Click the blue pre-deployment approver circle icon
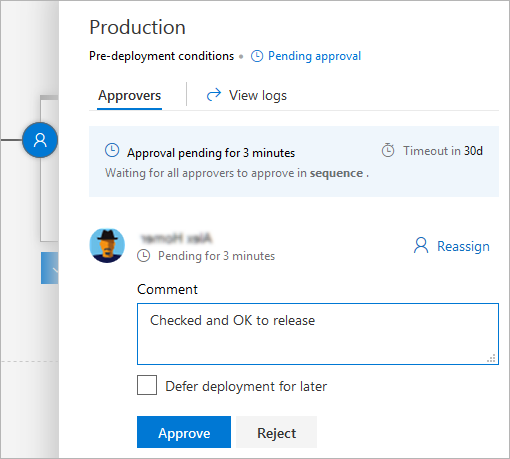The image size is (510, 459). [40, 140]
